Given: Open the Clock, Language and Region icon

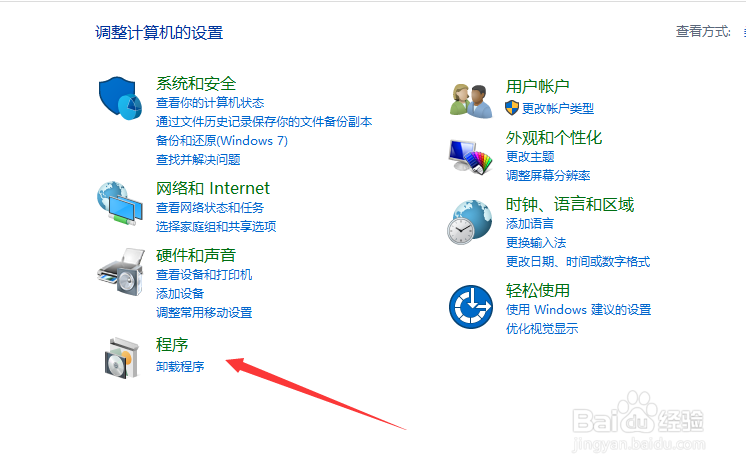Looking at the screenshot, I should tap(470, 222).
